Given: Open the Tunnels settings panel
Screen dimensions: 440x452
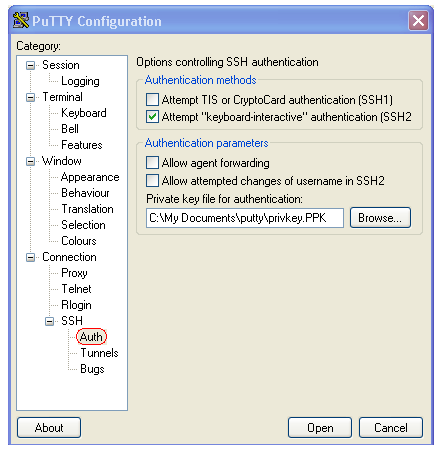Looking at the screenshot, I should (x=99, y=353).
